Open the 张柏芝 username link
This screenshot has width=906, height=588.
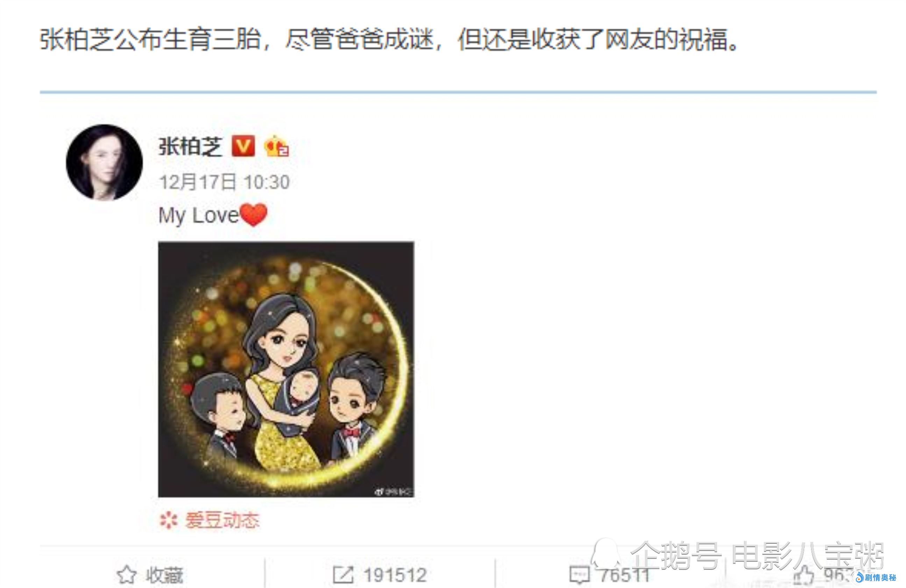[190, 146]
